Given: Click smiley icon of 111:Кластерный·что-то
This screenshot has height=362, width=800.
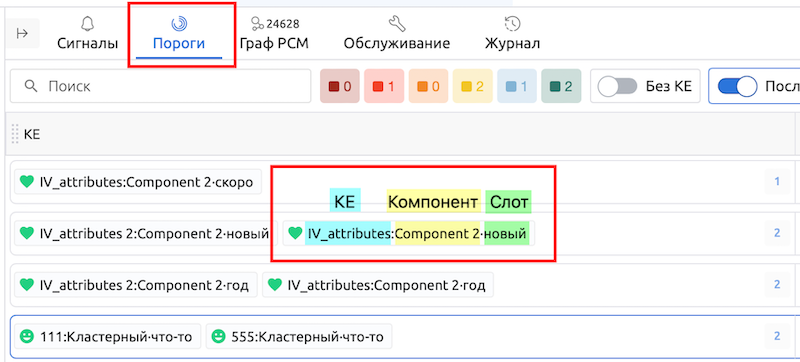Looking at the screenshot, I should tap(26, 337).
